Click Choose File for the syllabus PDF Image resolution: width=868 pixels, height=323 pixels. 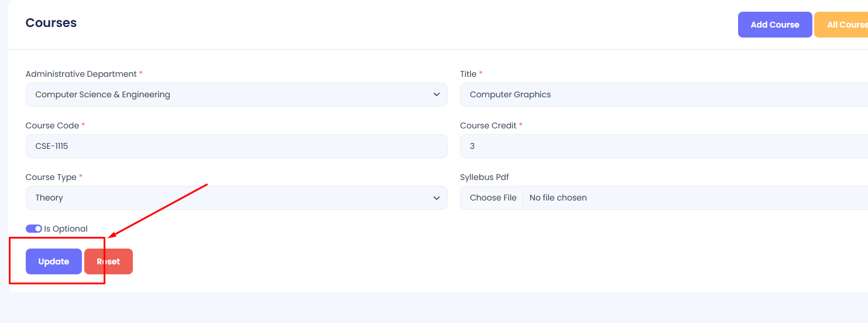click(493, 198)
